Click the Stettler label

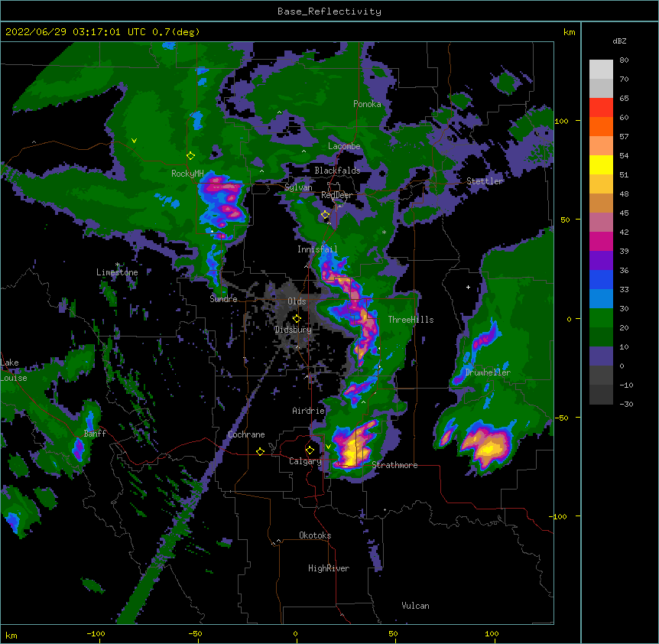tap(485, 181)
